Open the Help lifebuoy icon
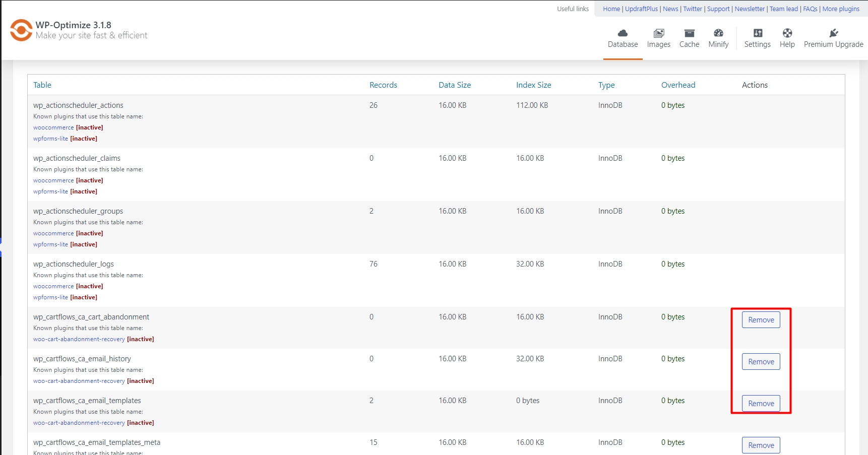Image resolution: width=868 pixels, height=455 pixels. coord(787,33)
